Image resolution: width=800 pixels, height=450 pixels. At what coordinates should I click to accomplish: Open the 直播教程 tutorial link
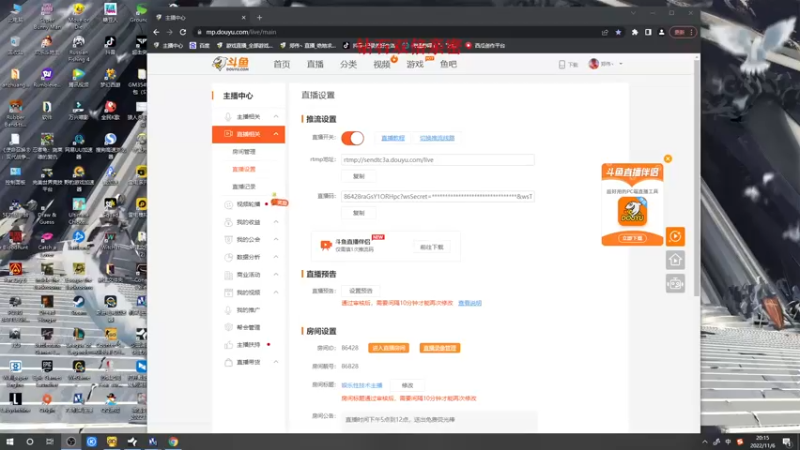coord(393,138)
